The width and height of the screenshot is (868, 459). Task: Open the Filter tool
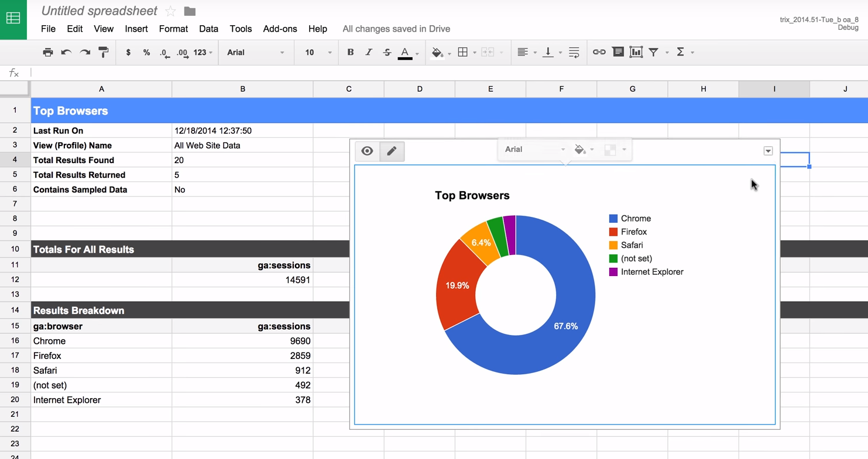click(x=653, y=52)
